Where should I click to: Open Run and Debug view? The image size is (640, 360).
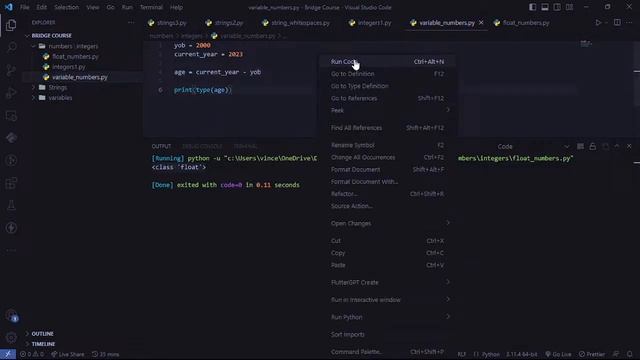coord(11,93)
